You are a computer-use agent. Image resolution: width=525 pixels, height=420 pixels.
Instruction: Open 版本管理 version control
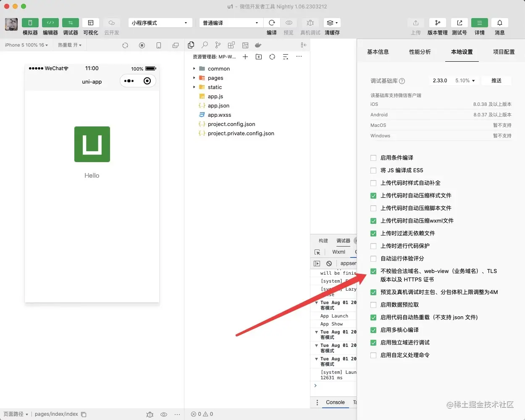(437, 23)
